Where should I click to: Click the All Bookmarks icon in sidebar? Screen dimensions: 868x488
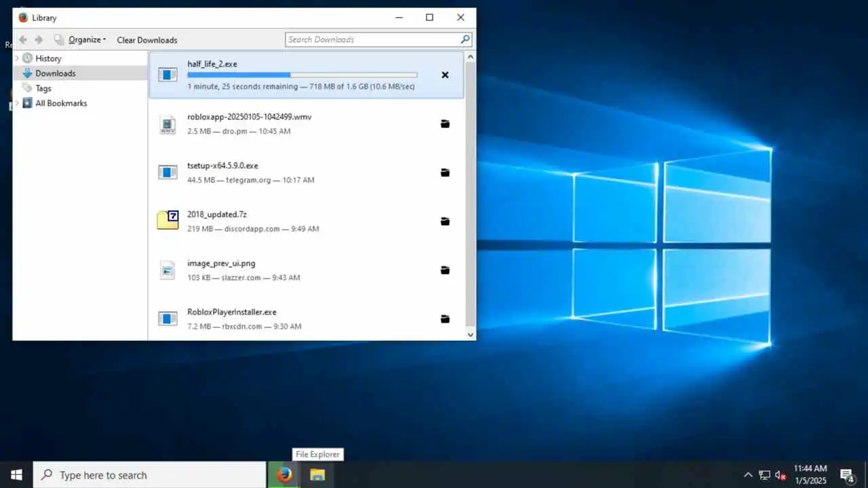tap(28, 103)
